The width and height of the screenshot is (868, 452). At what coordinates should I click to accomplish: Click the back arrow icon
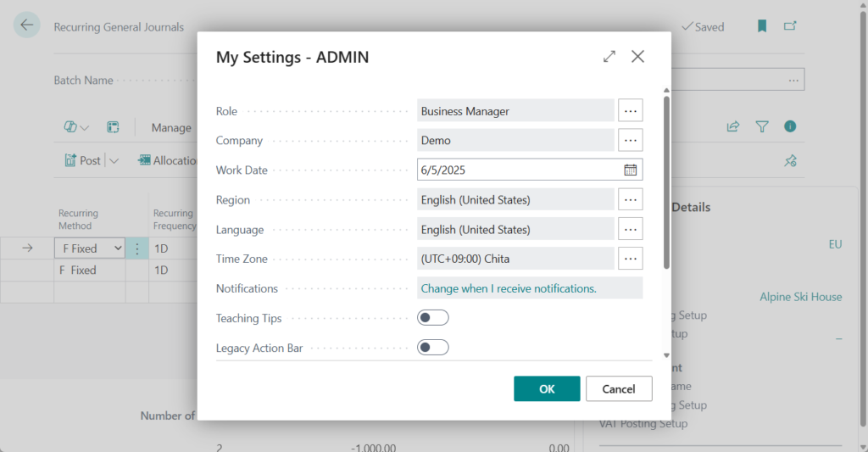(x=27, y=25)
